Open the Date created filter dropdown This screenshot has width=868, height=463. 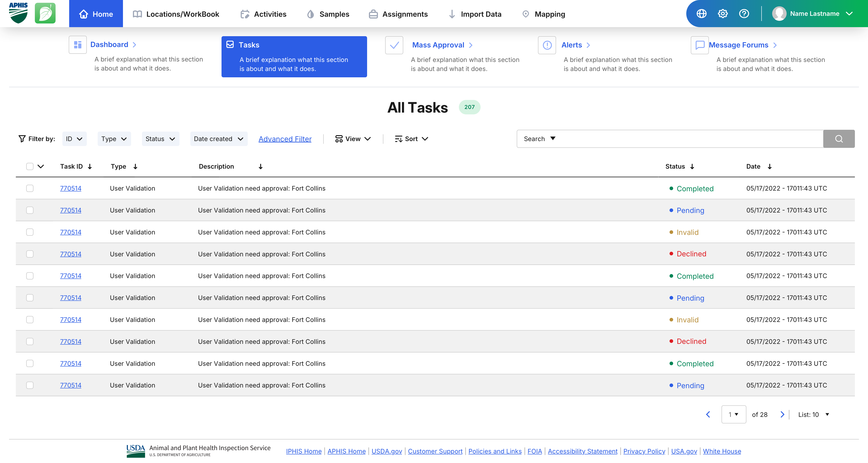coord(218,139)
